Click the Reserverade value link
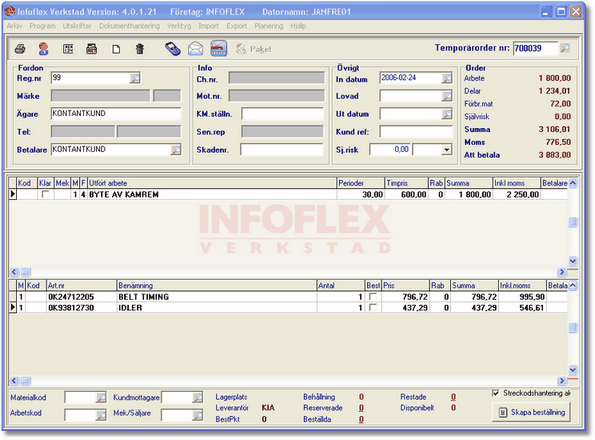 coord(361,408)
